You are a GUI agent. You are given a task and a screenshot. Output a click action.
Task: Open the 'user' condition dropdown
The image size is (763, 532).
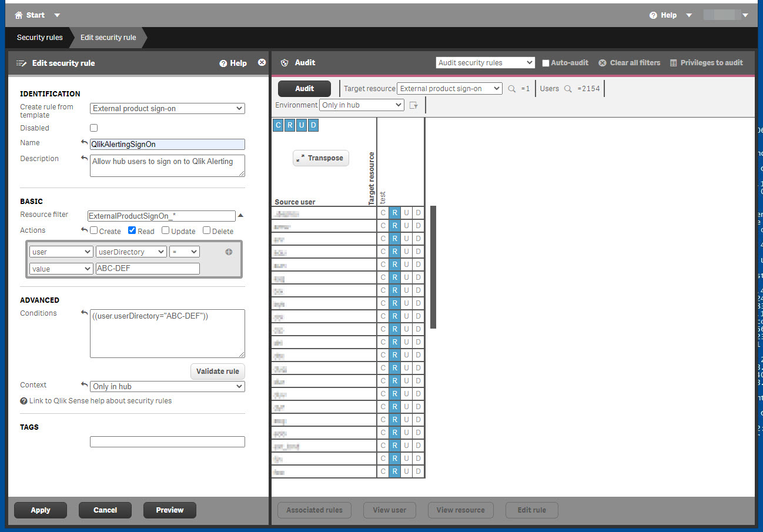(x=61, y=252)
